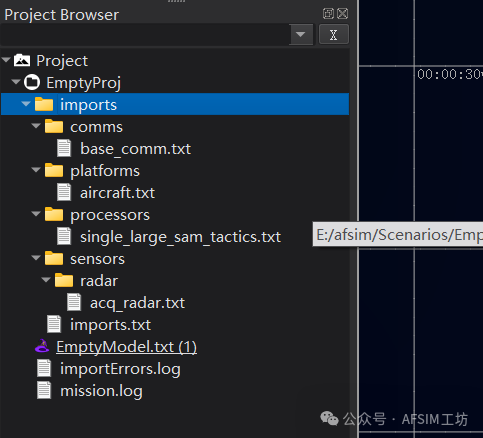
Task: Clear the Project Browser search filter
Action: (334, 34)
